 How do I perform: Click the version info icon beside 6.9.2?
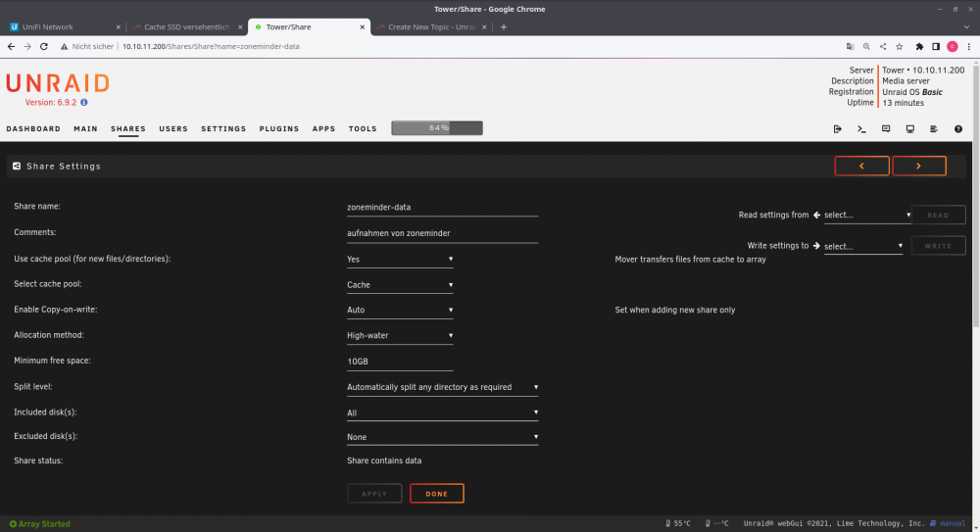[83, 103]
